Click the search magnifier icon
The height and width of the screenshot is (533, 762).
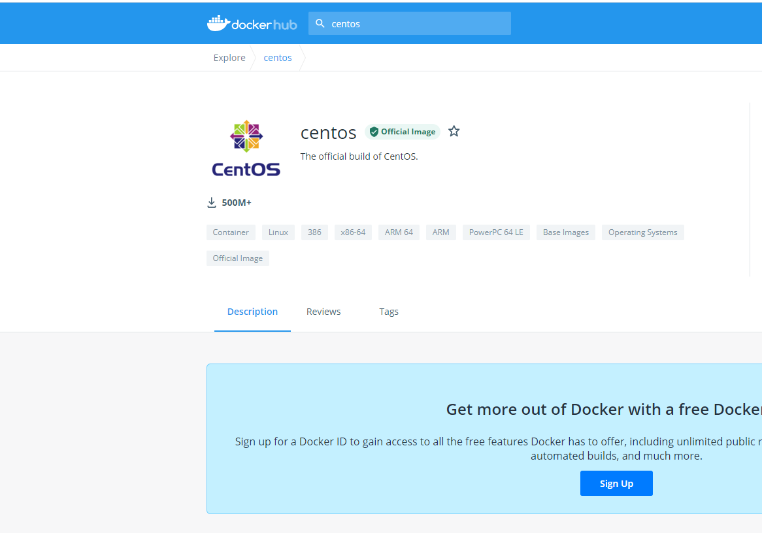point(320,23)
